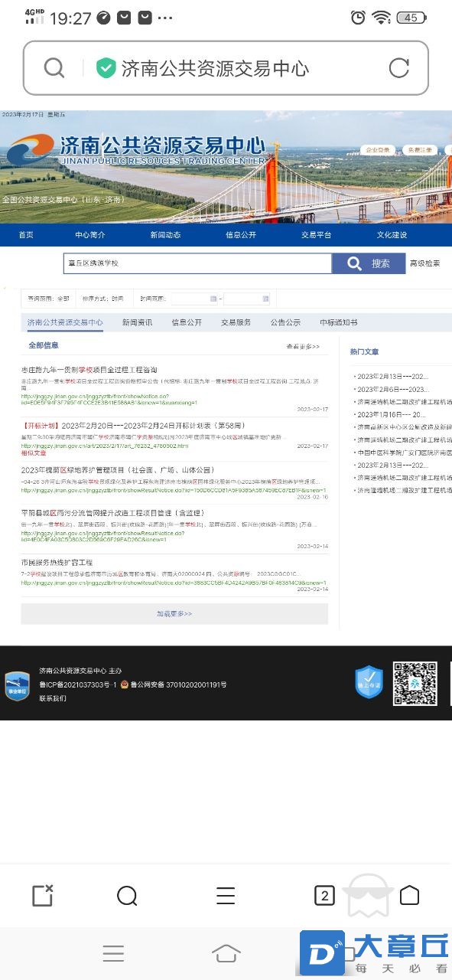Click the start date range input field

point(194,299)
